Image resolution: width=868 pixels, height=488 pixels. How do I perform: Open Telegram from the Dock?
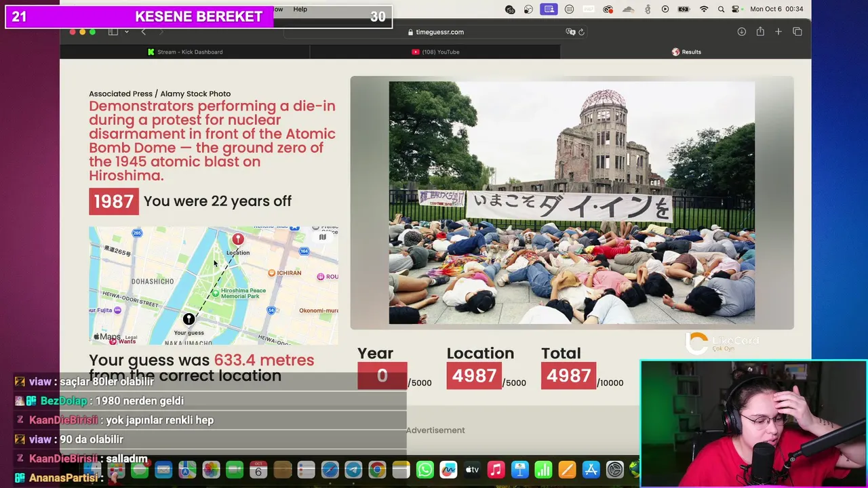pyautogui.click(x=353, y=469)
